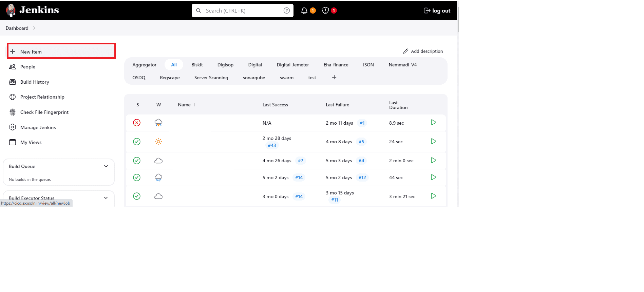Click the search help question mark icon
Image resolution: width=644 pixels, height=292 pixels.
pos(287,11)
